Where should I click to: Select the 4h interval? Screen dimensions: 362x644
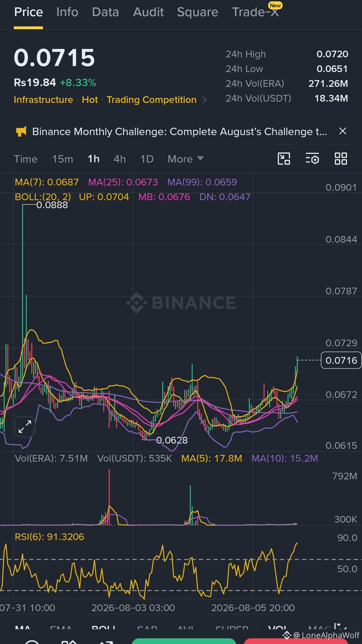click(120, 159)
